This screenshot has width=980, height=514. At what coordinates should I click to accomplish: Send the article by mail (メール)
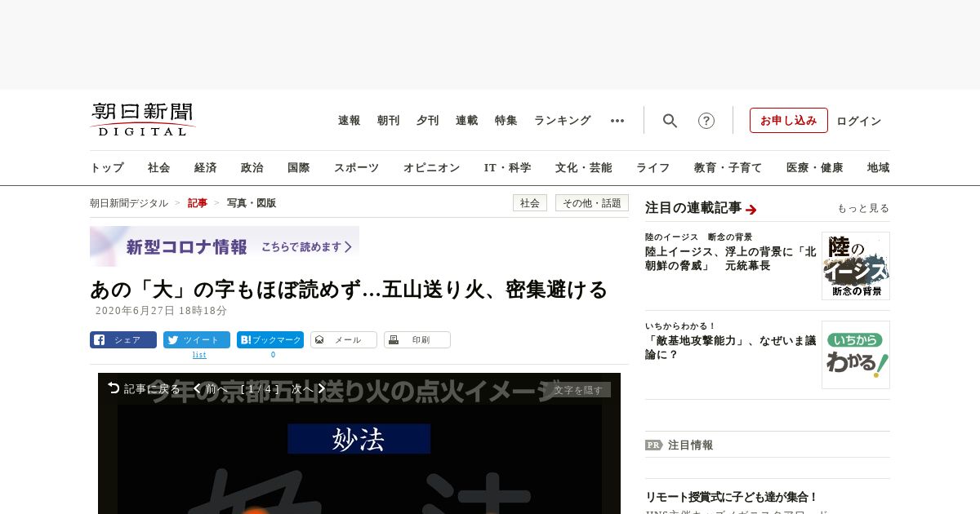(x=344, y=340)
